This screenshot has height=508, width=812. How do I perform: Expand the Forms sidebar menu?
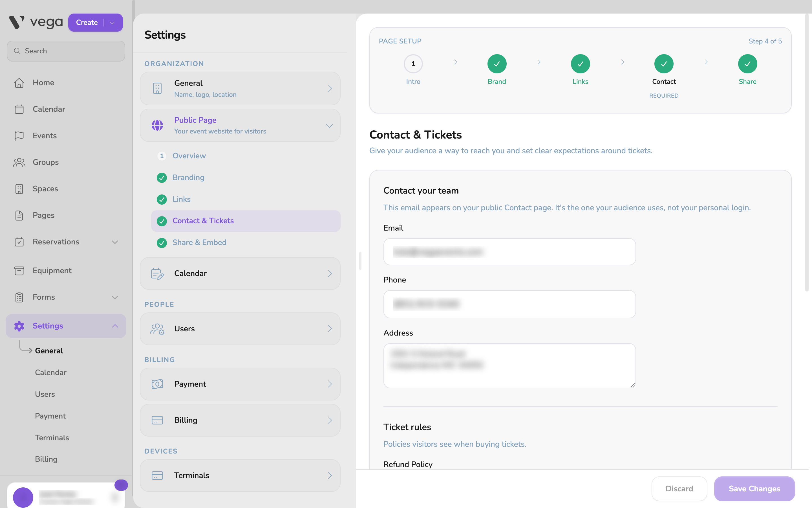pos(115,297)
